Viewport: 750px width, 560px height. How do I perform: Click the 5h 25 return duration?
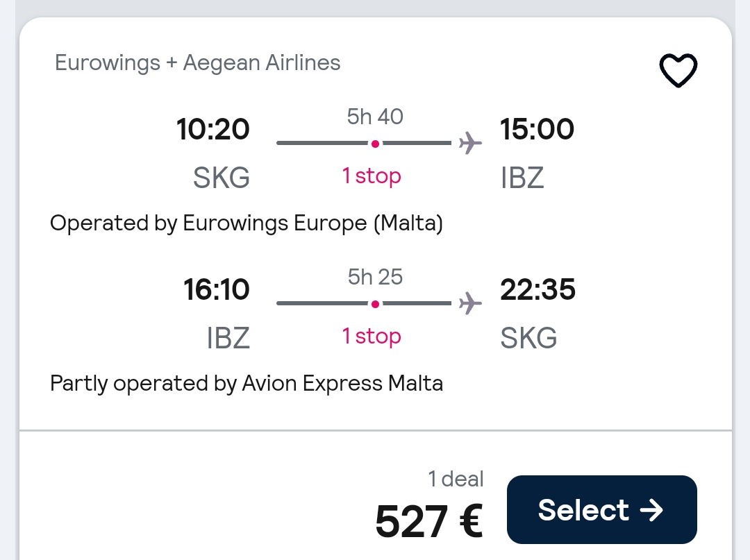[x=375, y=277]
